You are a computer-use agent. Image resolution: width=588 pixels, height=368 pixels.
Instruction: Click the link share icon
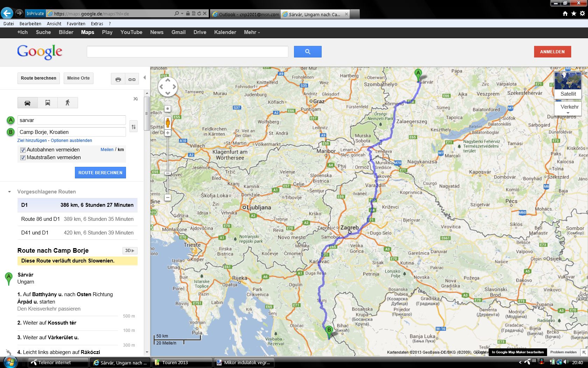[132, 79]
